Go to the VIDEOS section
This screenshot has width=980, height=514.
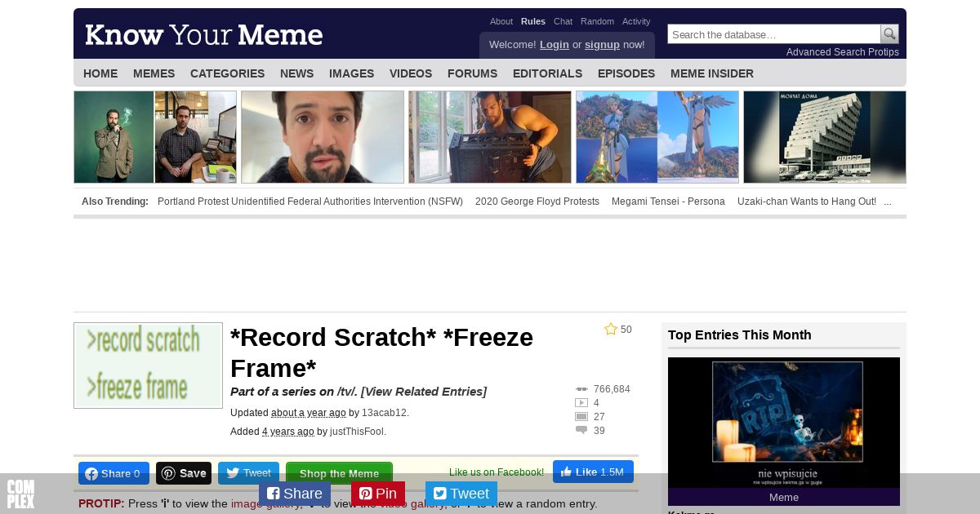(411, 73)
